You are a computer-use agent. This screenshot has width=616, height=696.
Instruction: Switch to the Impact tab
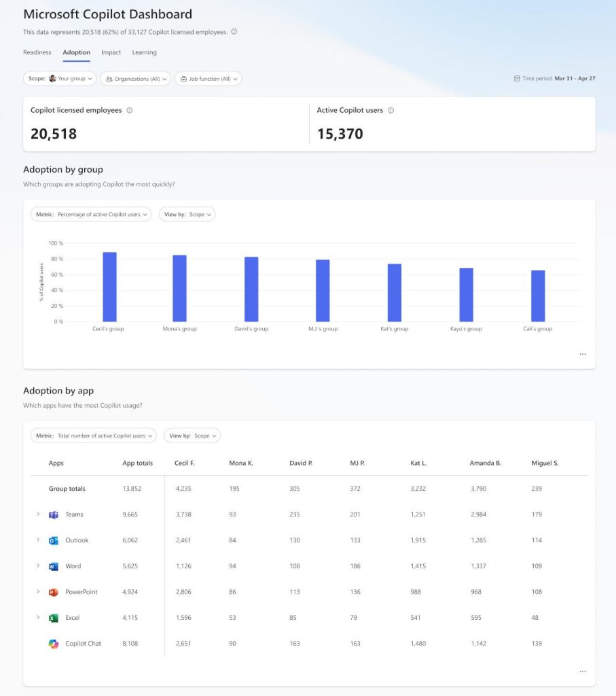click(111, 52)
